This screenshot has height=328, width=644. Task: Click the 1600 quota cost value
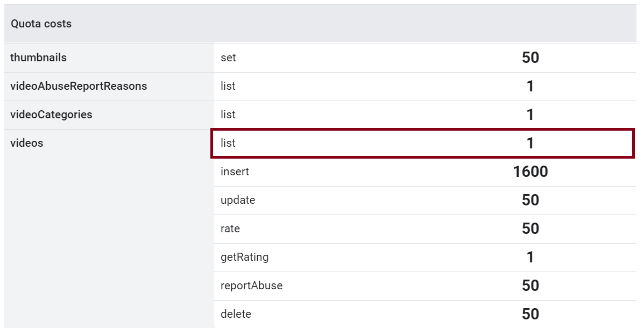[x=530, y=172]
